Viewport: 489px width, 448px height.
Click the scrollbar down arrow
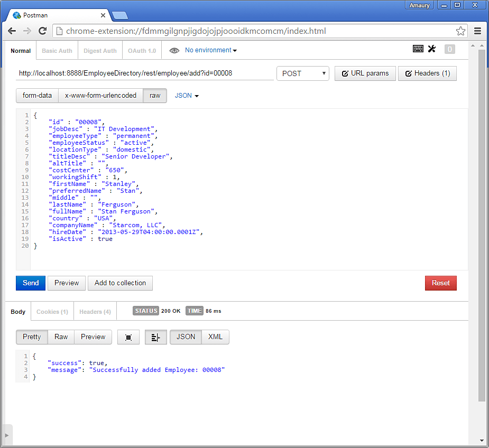482,441
